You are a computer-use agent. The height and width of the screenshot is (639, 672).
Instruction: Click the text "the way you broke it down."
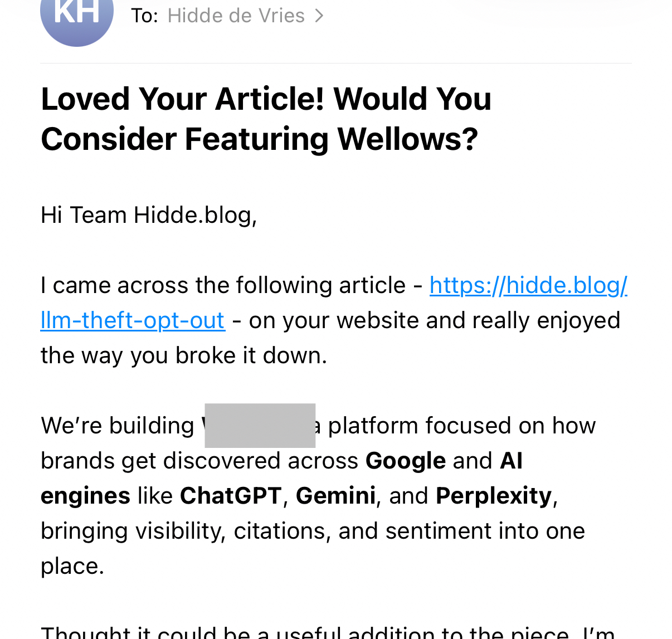point(184,355)
